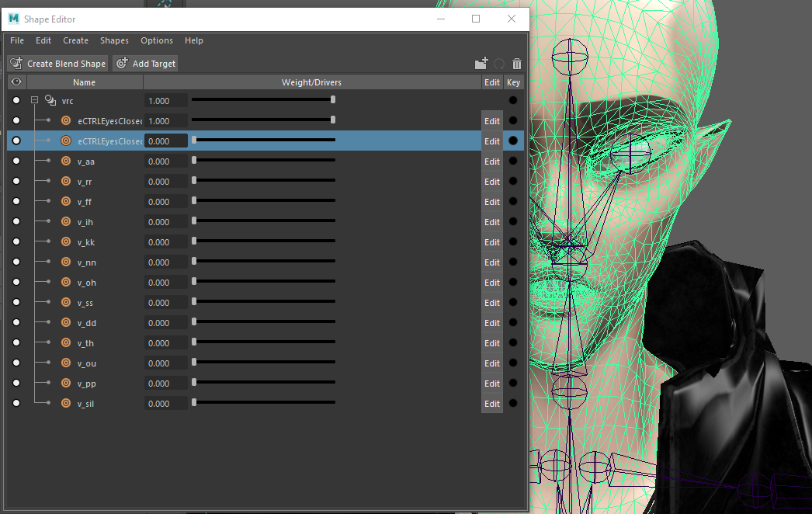Click the v_aa target shape icon
Image resolution: width=812 pixels, height=514 pixels.
[x=66, y=161]
